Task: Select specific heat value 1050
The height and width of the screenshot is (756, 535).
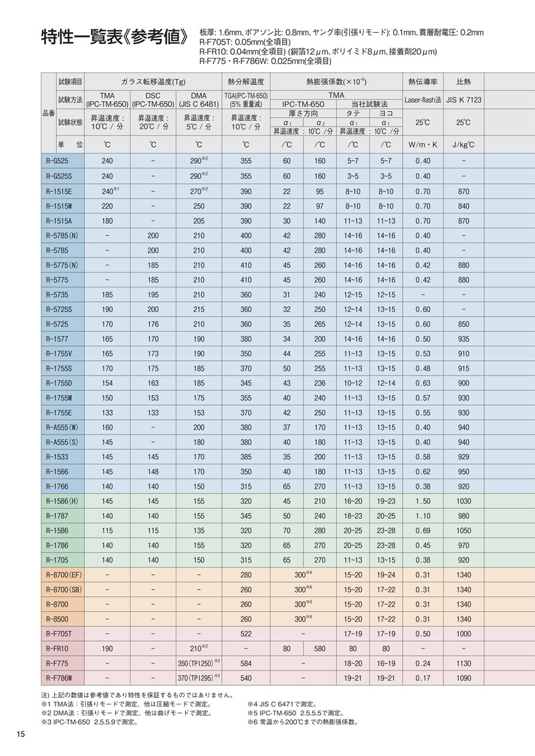Action: point(463,530)
